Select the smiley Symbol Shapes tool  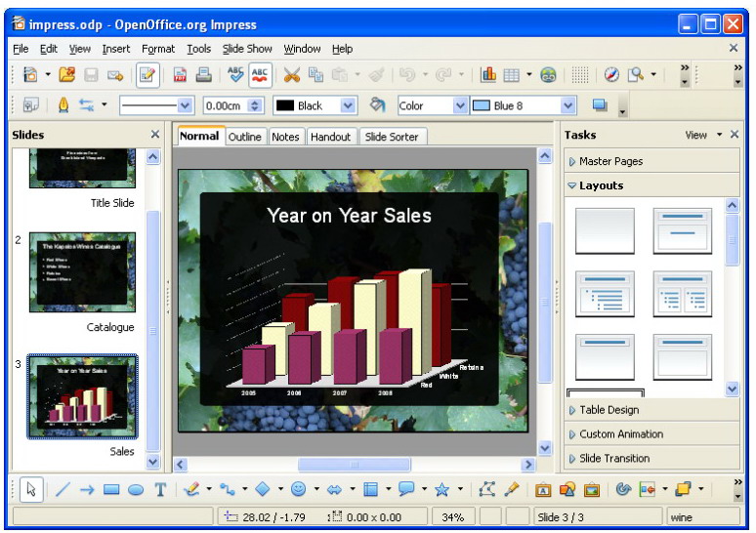point(299,490)
